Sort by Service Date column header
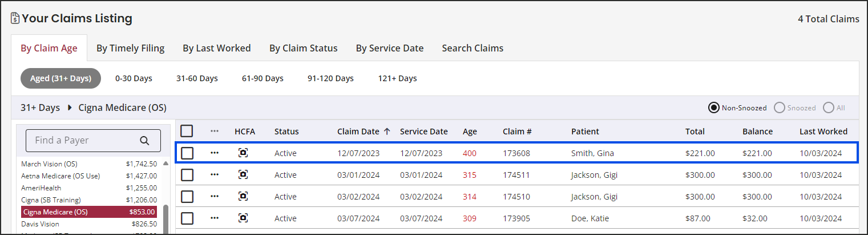Image resolution: width=868 pixels, height=235 pixels. pyautogui.click(x=423, y=132)
